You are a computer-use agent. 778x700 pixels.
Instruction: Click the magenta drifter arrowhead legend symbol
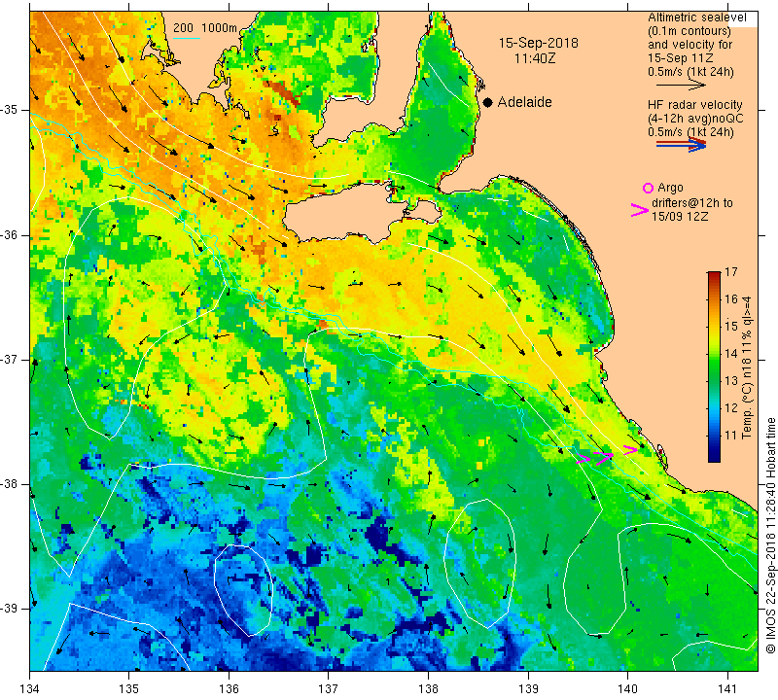tap(640, 210)
